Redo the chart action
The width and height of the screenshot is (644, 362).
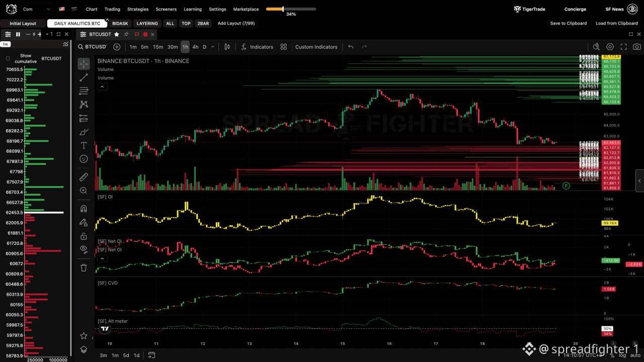pyautogui.click(x=364, y=47)
